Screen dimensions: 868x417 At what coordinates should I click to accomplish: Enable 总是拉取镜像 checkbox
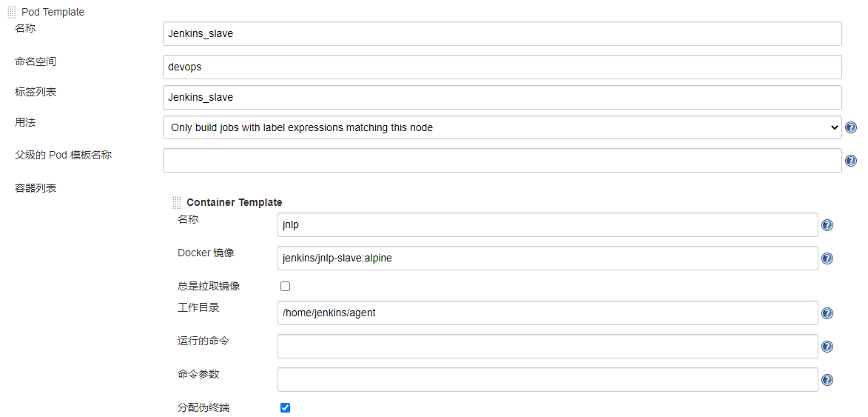point(285,286)
